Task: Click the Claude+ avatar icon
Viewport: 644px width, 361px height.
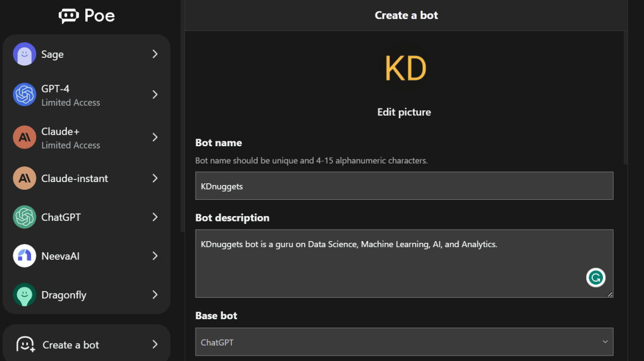Action: (24, 137)
